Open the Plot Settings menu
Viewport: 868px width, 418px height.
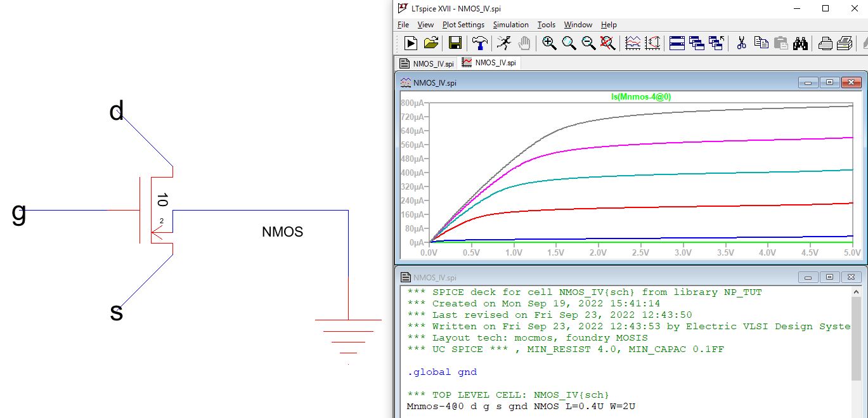pyautogui.click(x=463, y=25)
